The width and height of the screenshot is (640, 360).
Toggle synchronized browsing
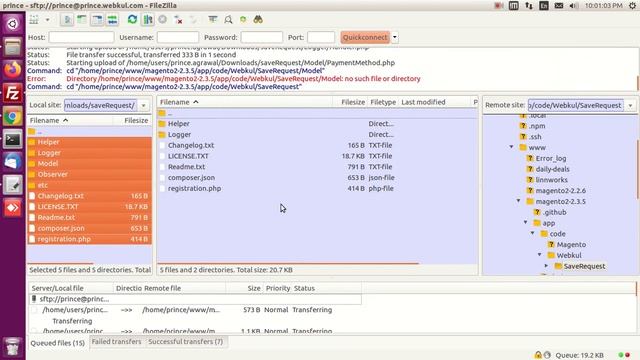[x=243, y=20]
